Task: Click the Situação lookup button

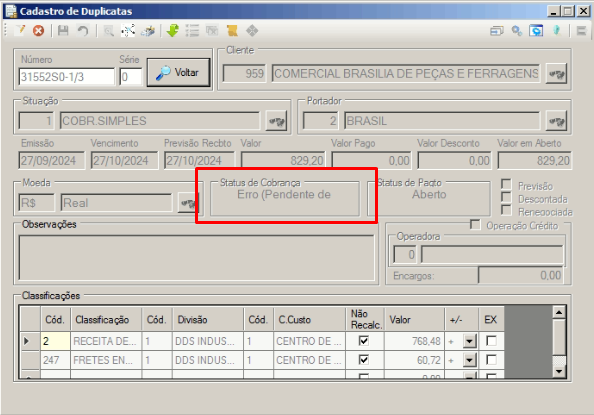Action: (277, 121)
